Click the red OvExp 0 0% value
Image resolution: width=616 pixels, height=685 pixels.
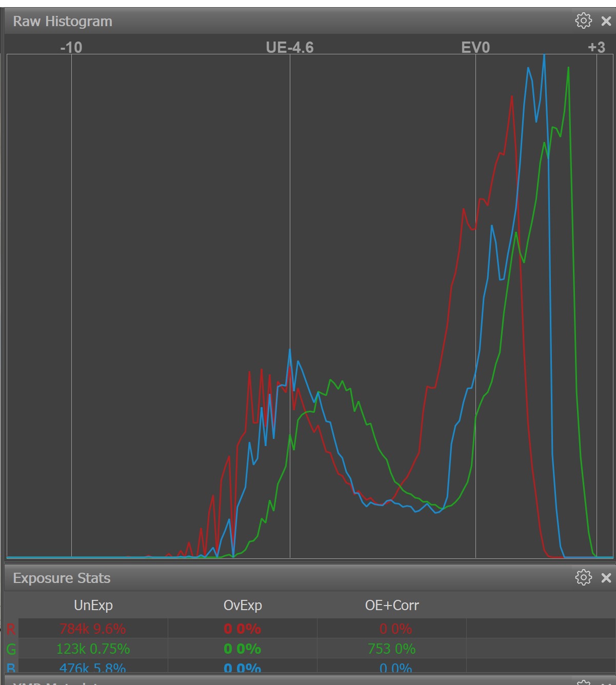click(242, 629)
